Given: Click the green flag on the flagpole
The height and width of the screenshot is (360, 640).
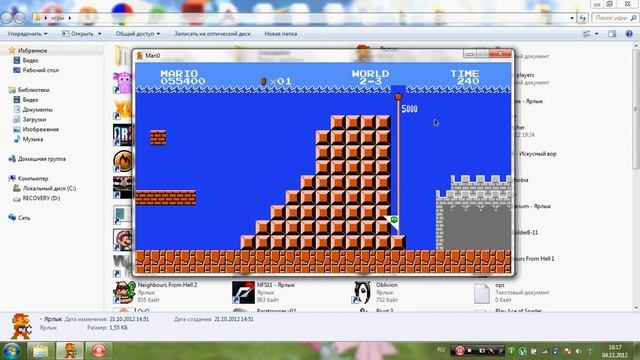Looking at the screenshot, I should coord(392,223).
